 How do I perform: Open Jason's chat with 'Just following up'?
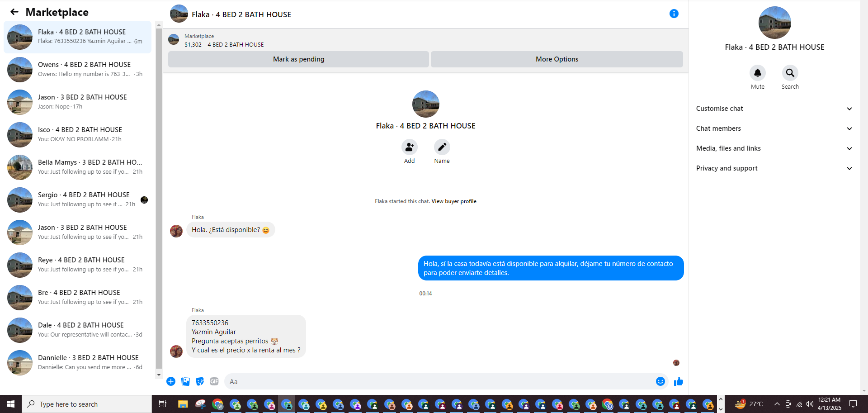pos(78,233)
